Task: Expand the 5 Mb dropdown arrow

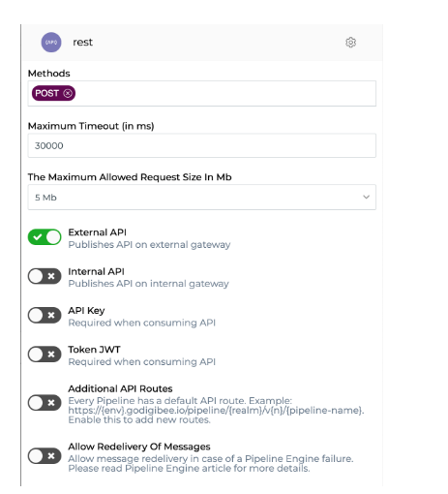Action: pos(366,197)
